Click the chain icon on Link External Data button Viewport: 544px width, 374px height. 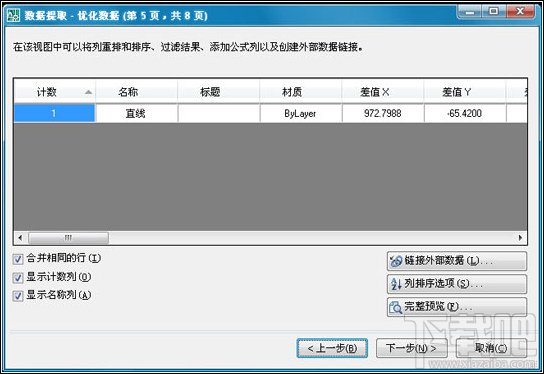(x=396, y=261)
